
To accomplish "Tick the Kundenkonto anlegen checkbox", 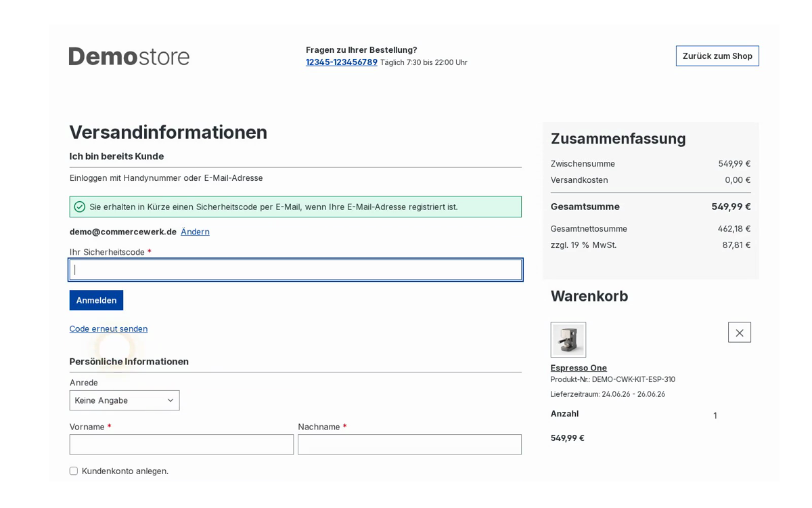I will (x=74, y=471).
